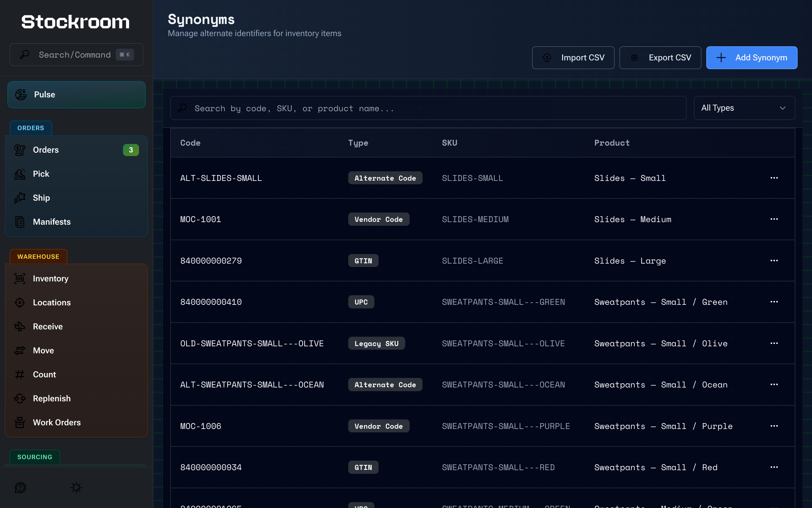The image size is (812, 508).
Task: Click the Vendor Code badge for MOC-1001
Action: tap(378, 219)
